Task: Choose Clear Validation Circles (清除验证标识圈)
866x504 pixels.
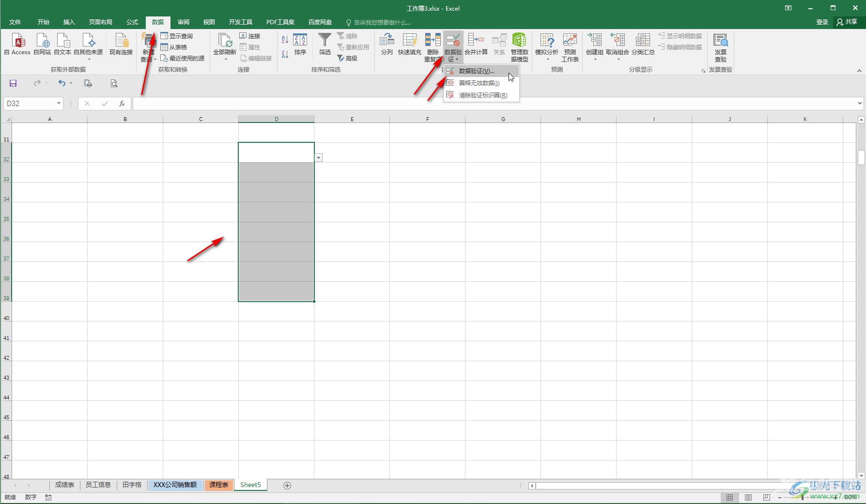Action: point(481,95)
